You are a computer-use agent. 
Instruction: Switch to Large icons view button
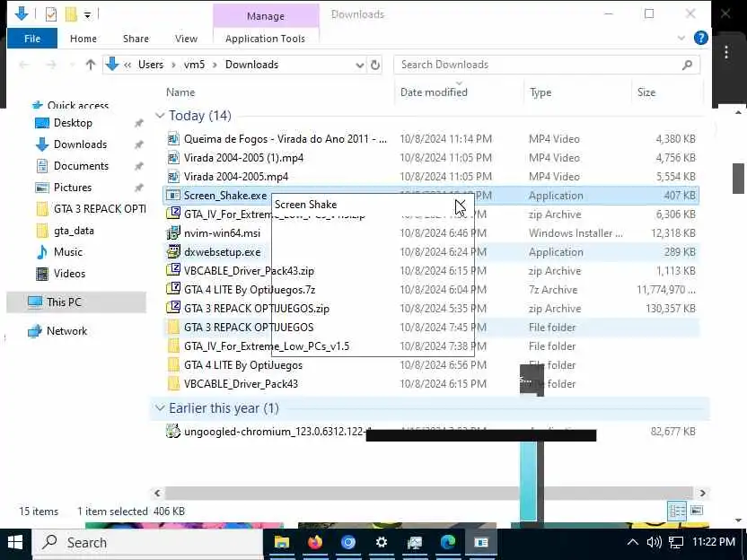click(697, 511)
